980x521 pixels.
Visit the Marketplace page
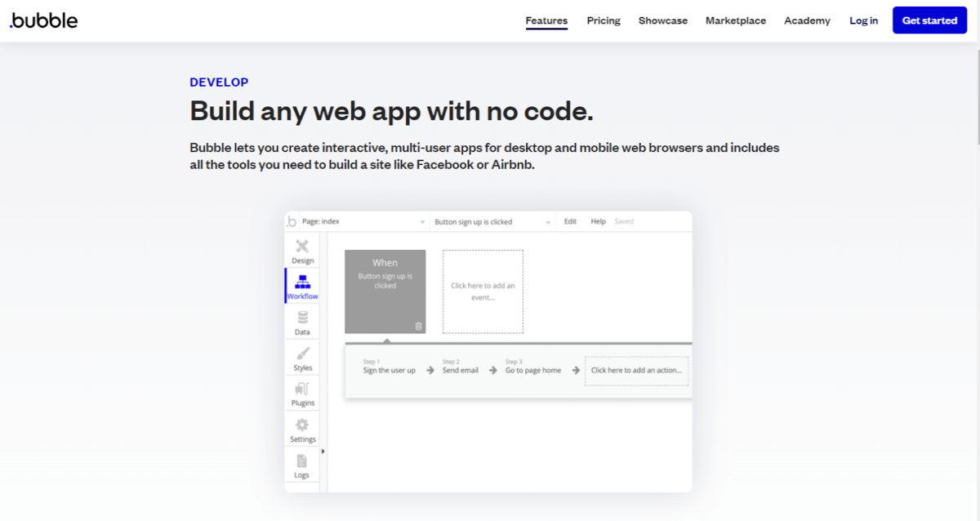[x=736, y=20]
